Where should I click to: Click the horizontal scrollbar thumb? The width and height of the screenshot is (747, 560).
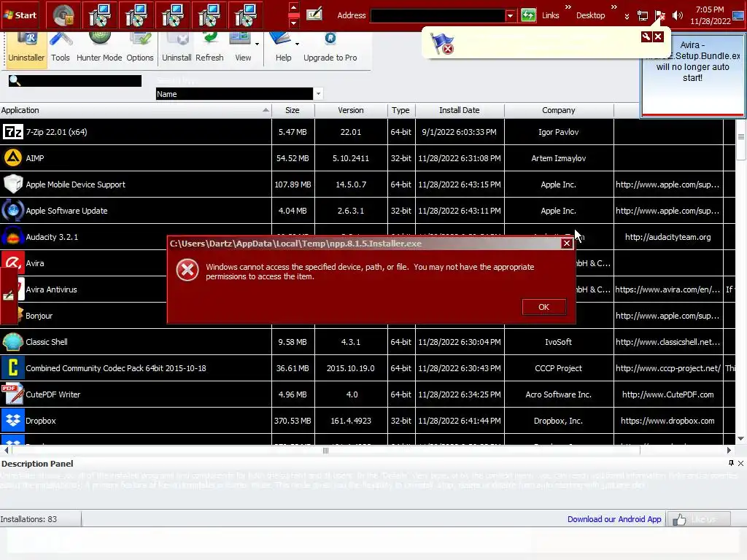point(326,450)
